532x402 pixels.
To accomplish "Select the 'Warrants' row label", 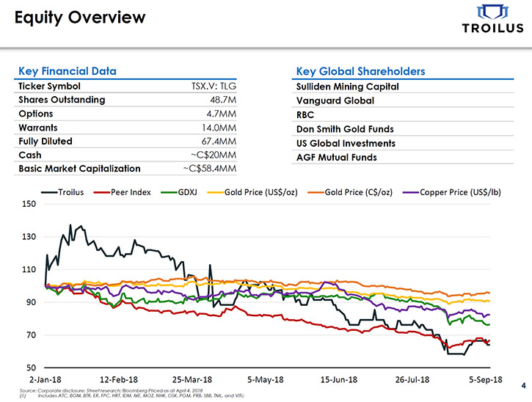I will (38, 128).
